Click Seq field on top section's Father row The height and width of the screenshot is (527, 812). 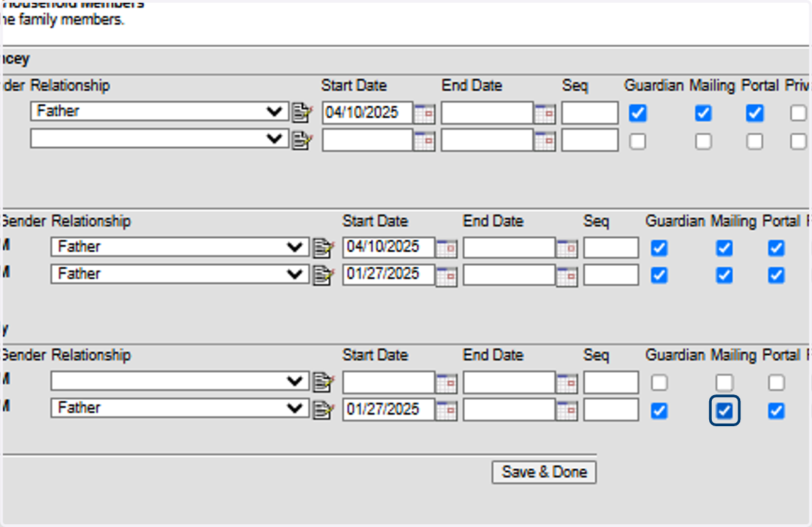589,112
